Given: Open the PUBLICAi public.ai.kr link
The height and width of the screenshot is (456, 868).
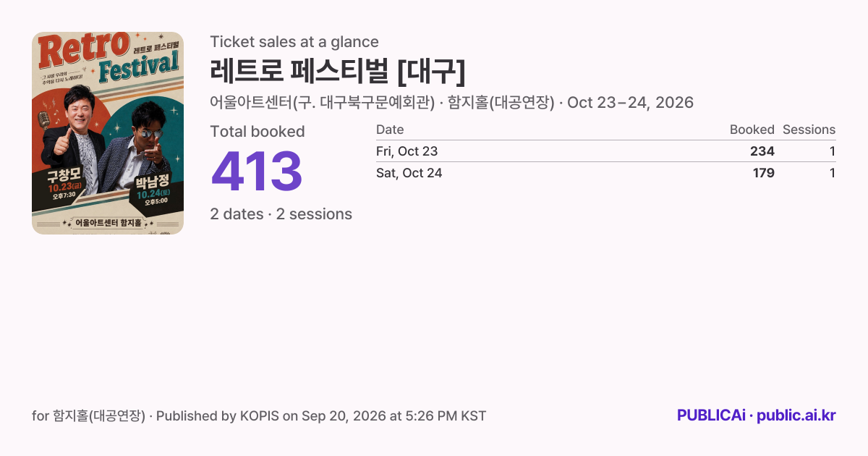Looking at the screenshot, I should pos(756,415).
